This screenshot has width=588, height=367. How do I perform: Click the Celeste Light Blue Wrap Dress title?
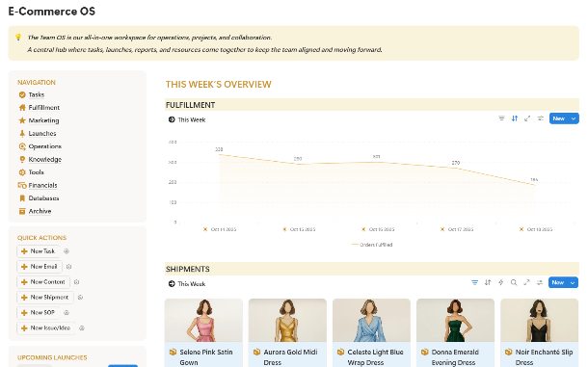tap(375, 357)
